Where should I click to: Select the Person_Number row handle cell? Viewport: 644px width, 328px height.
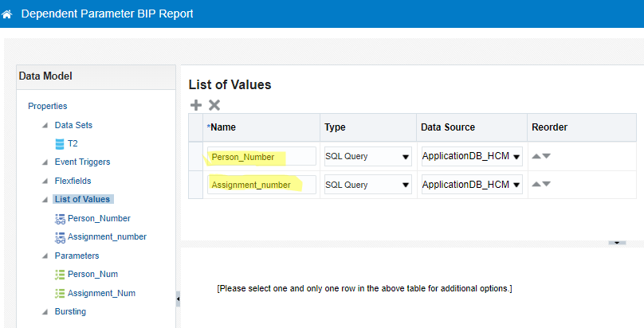[196, 156]
